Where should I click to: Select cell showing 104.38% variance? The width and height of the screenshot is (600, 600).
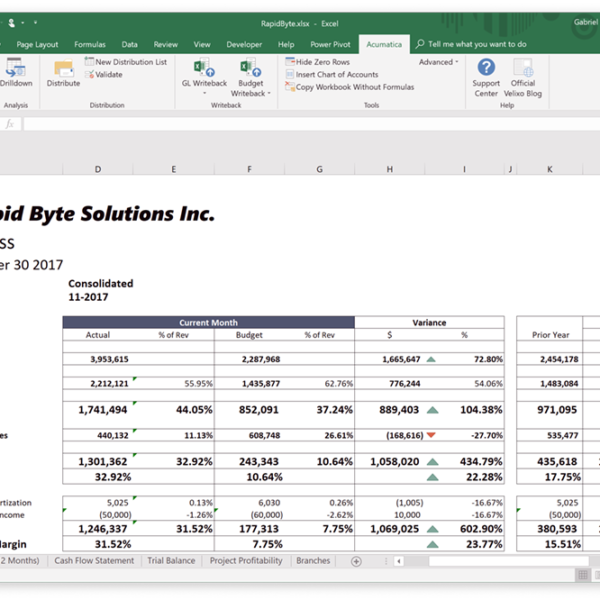tap(464, 410)
